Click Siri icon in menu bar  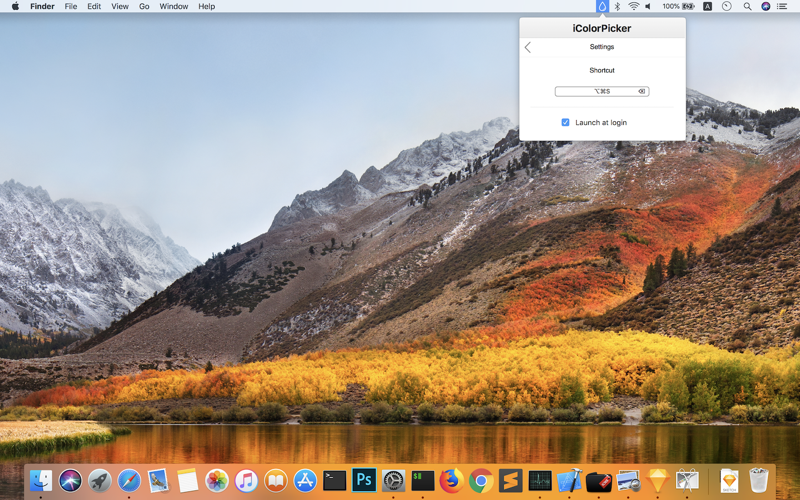766,6
